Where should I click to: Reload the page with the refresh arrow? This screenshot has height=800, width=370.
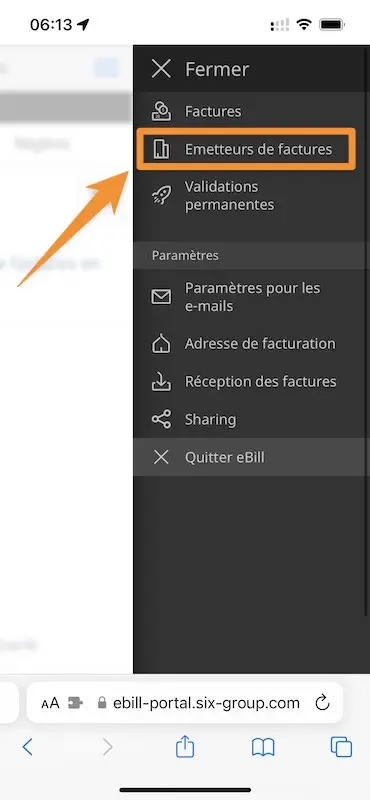323,703
